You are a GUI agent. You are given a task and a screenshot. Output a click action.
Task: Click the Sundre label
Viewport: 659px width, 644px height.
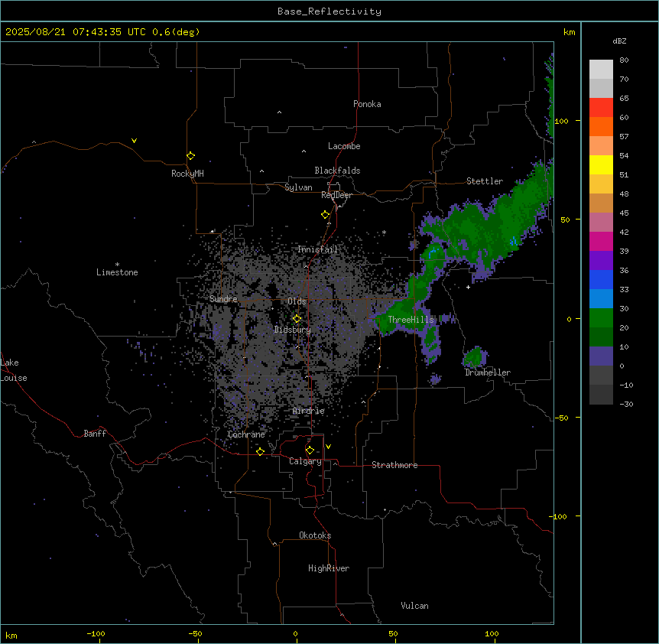pyautogui.click(x=223, y=299)
